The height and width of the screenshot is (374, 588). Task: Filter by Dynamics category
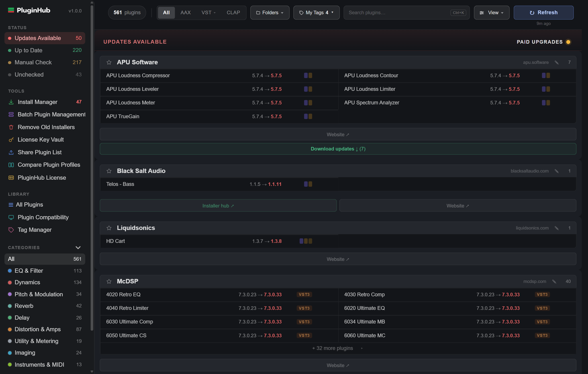point(45,282)
